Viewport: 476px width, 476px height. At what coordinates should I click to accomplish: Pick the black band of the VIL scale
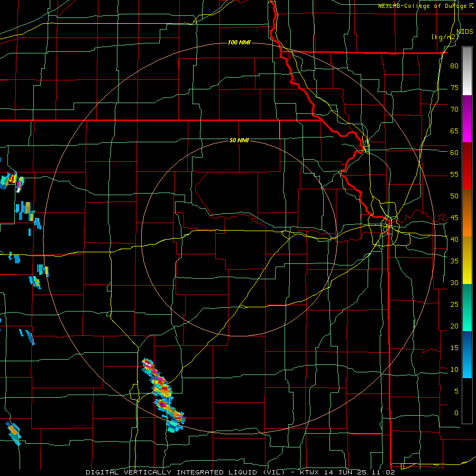(467, 401)
